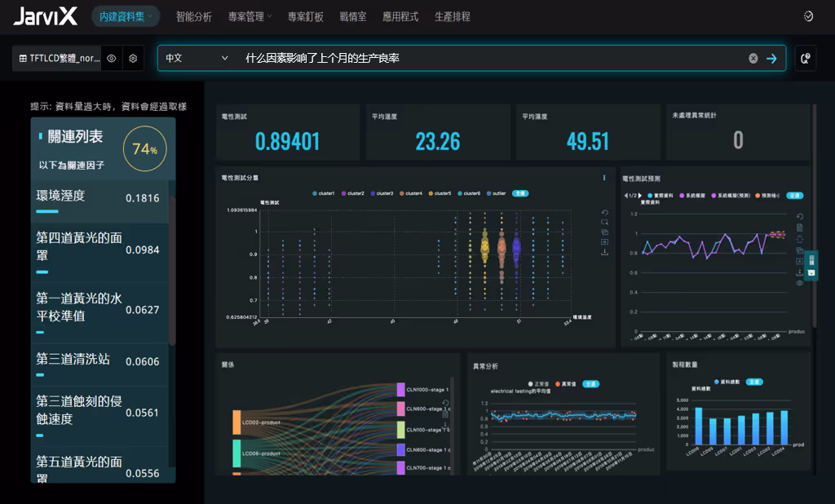
Task: Select the TFTLCD繁體 dataset chip
Action: point(59,58)
